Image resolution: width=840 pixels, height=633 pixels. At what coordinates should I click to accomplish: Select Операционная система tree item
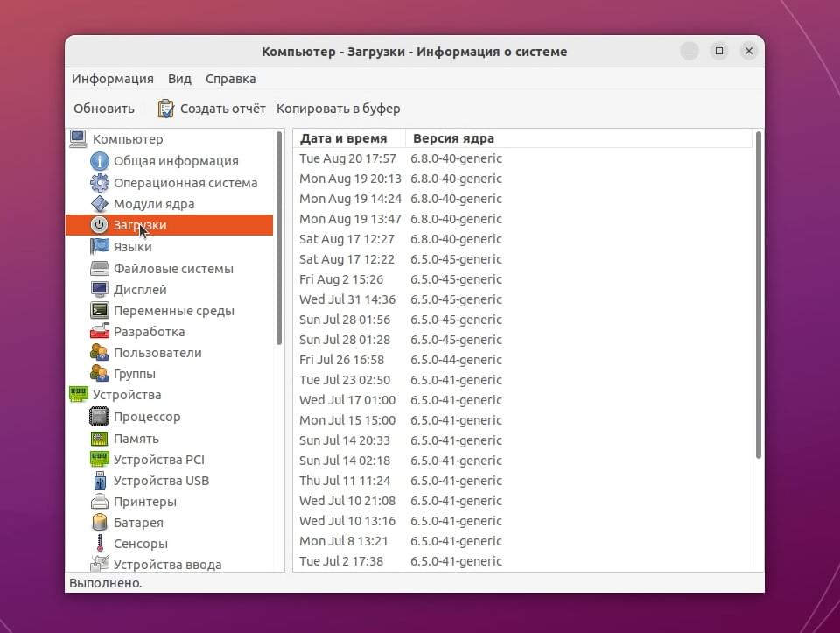tap(185, 183)
